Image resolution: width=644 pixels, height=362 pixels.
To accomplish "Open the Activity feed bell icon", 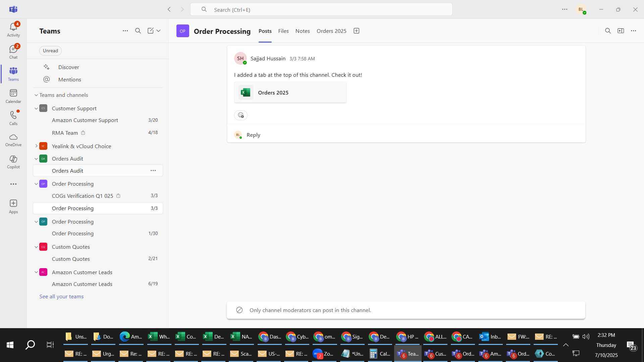I will click(13, 29).
